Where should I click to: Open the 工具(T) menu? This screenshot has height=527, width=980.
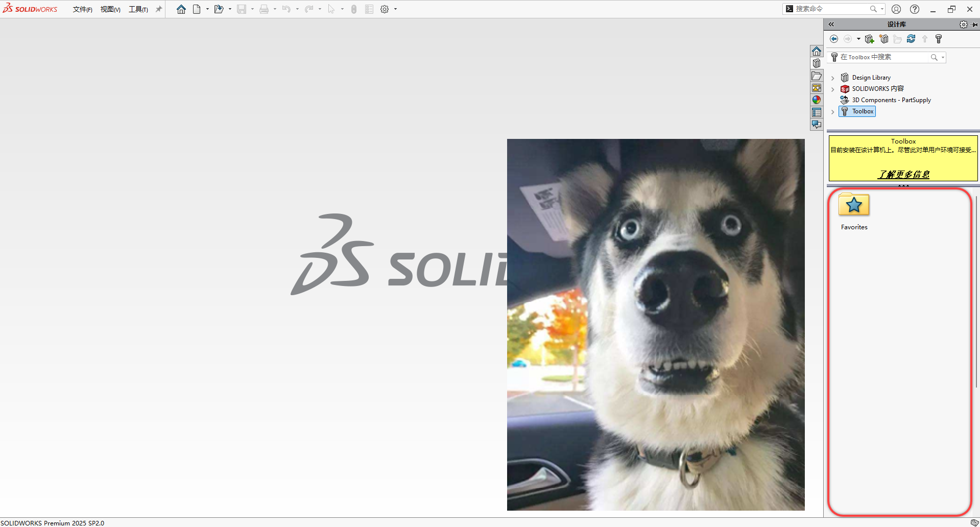(x=138, y=9)
